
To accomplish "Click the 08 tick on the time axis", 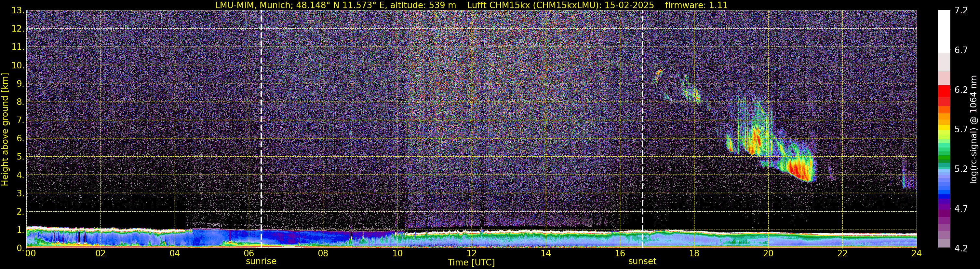I will click(323, 253).
